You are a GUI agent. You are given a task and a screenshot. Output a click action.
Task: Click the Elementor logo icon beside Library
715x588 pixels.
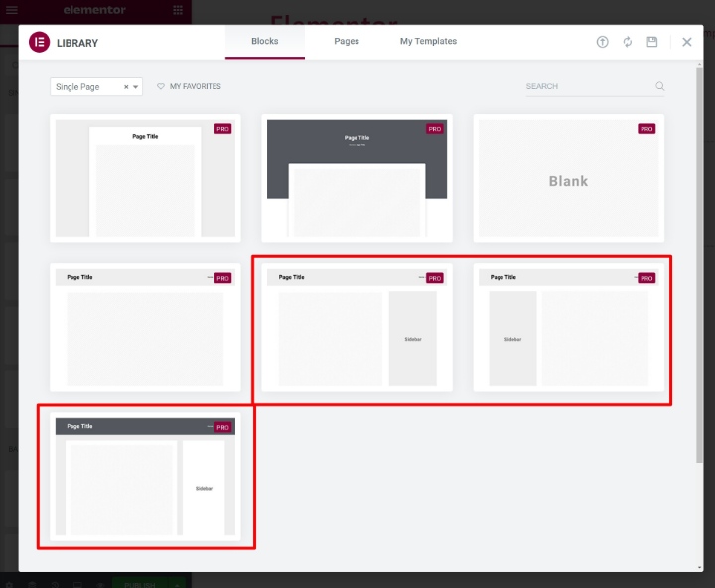39,42
